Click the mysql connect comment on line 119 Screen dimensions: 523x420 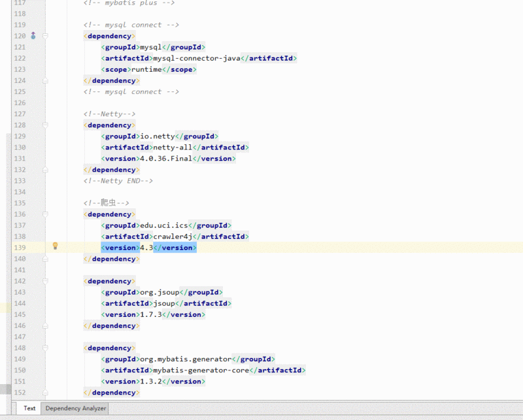tap(131, 25)
